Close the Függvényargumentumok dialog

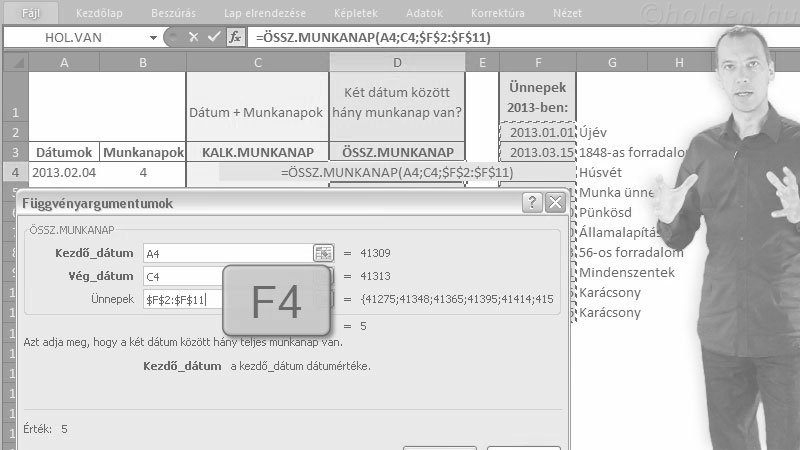click(555, 203)
